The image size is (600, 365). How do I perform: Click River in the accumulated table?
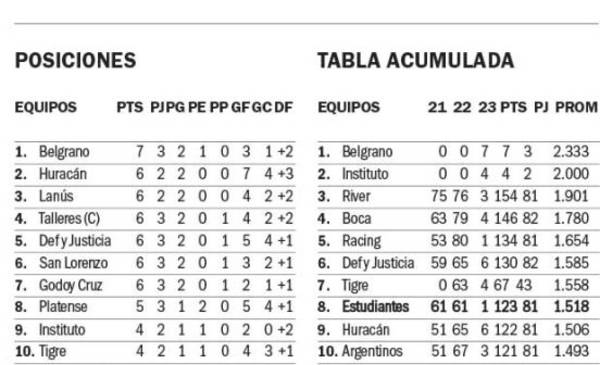click(x=356, y=196)
